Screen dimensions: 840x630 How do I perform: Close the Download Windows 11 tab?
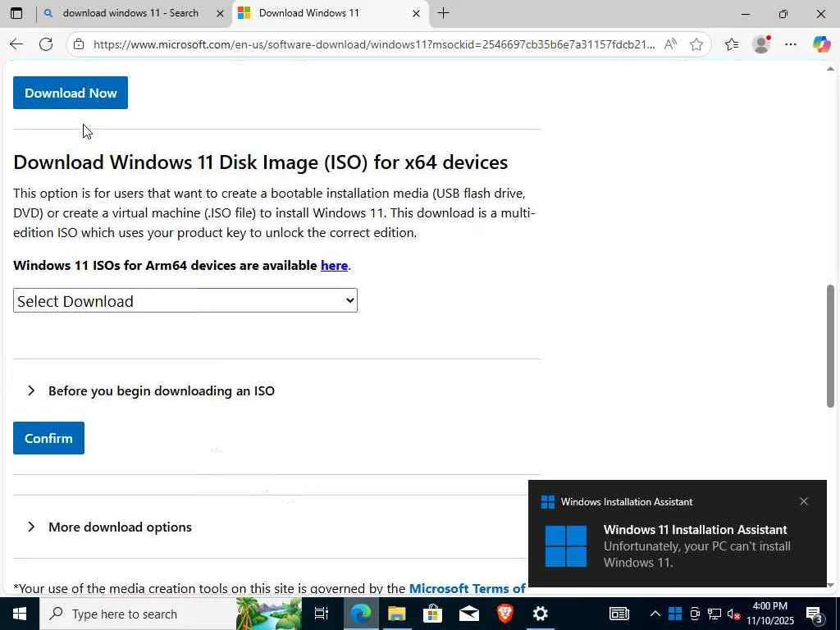(416, 13)
